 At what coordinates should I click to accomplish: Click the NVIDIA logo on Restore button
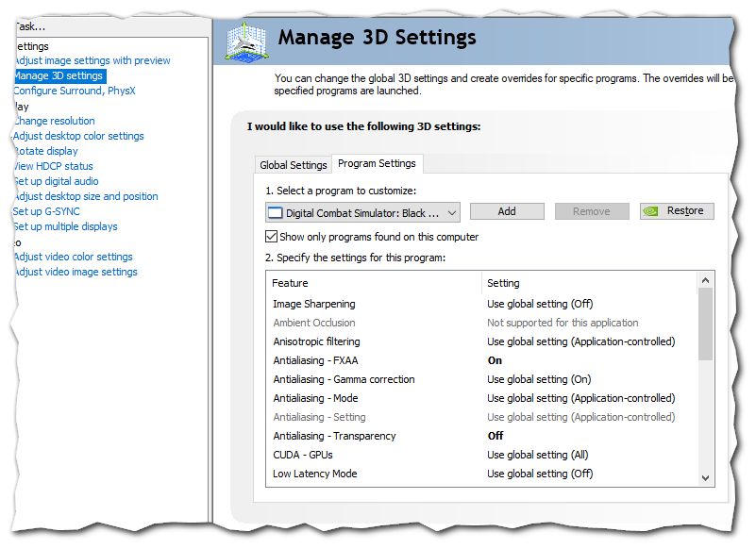(650, 211)
